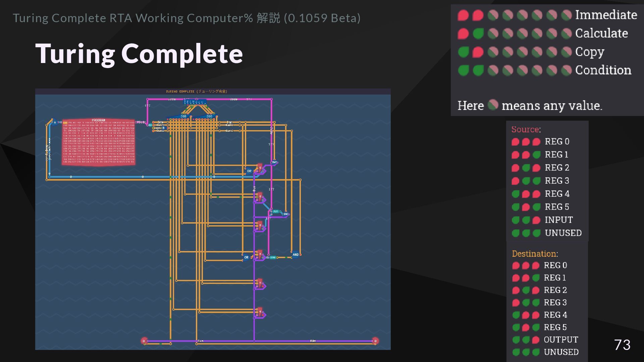Select the upper SWC switch component
This screenshot has width=644, height=362.
click(x=274, y=162)
